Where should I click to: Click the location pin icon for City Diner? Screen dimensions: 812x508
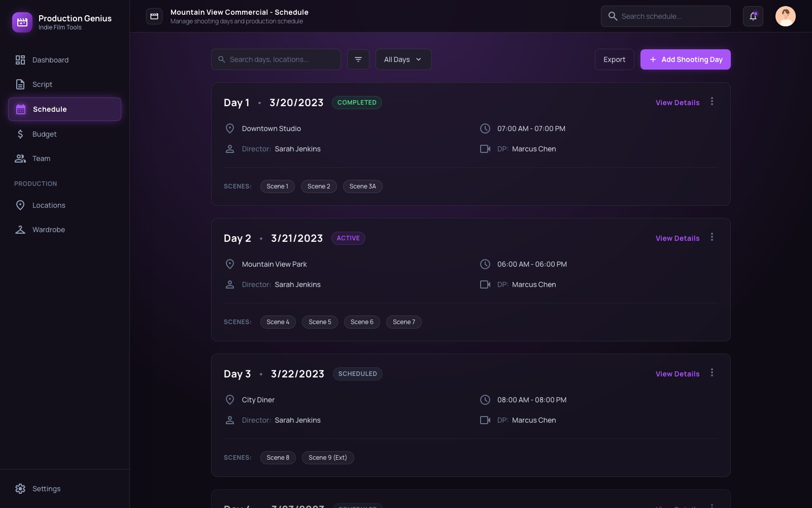coord(230,400)
